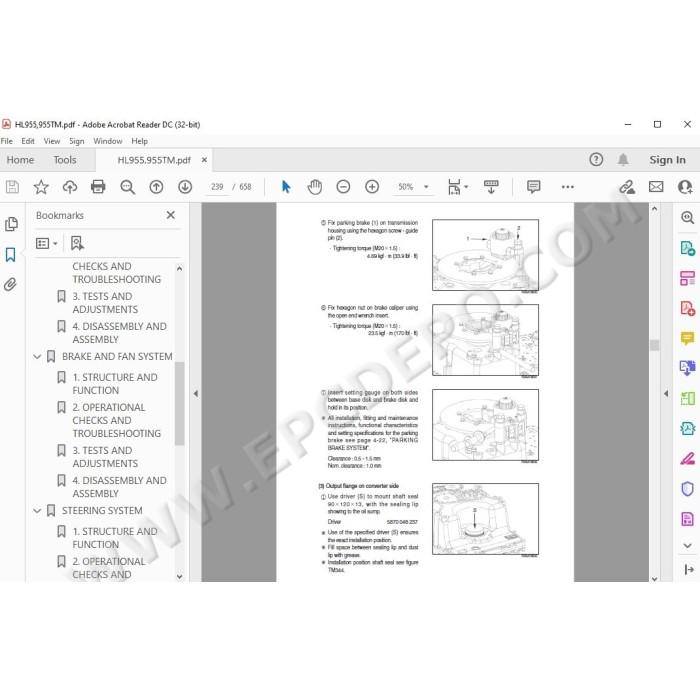Open Brake 4. DISASSEMBLY AND ASSEMBLY bookmark
Viewport: 700px width, 700px height.
[119, 487]
